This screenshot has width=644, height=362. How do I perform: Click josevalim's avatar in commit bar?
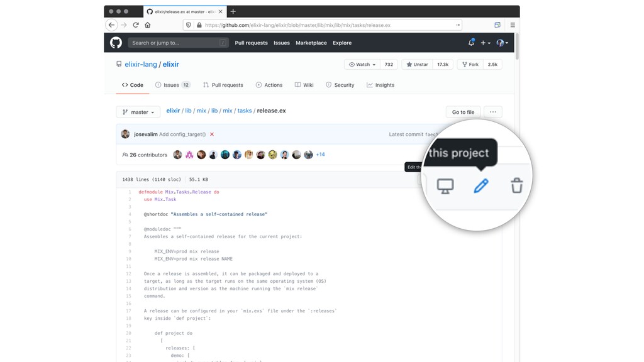tap(125, 134)
